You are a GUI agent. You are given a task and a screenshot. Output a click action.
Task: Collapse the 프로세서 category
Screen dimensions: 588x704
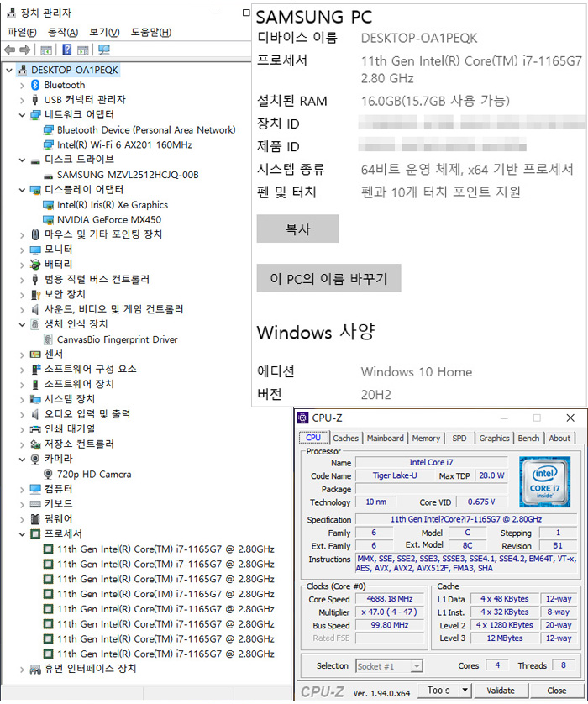(22, 534)
